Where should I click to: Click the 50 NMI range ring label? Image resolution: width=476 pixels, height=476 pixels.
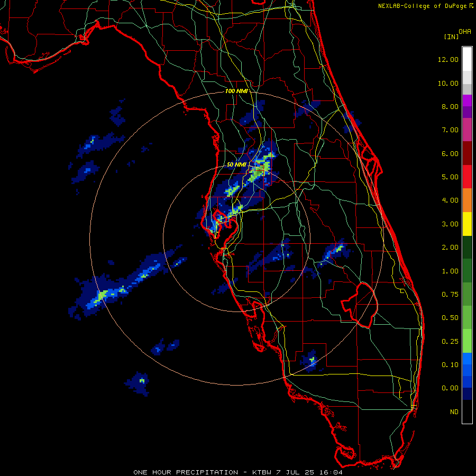(x=236, y=164)
